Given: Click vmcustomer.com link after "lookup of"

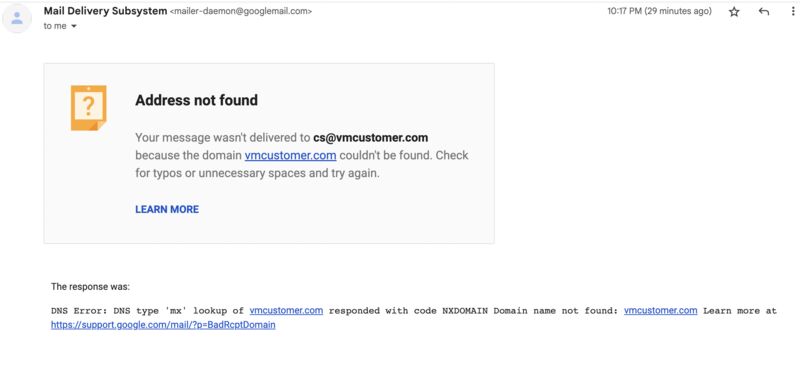Looking at the screenshot, I should click(286, 311).
